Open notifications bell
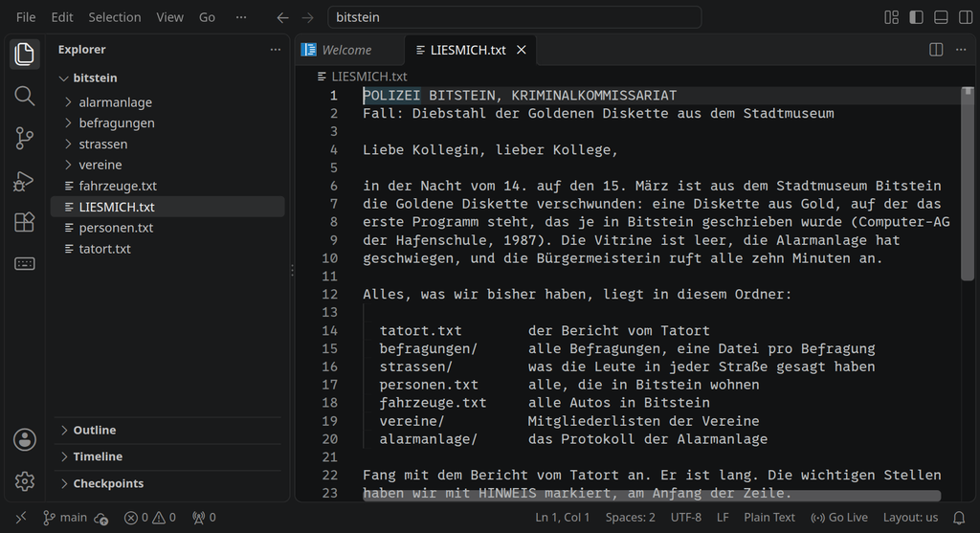Screen dimensions: 980x533 pos(959,518)
